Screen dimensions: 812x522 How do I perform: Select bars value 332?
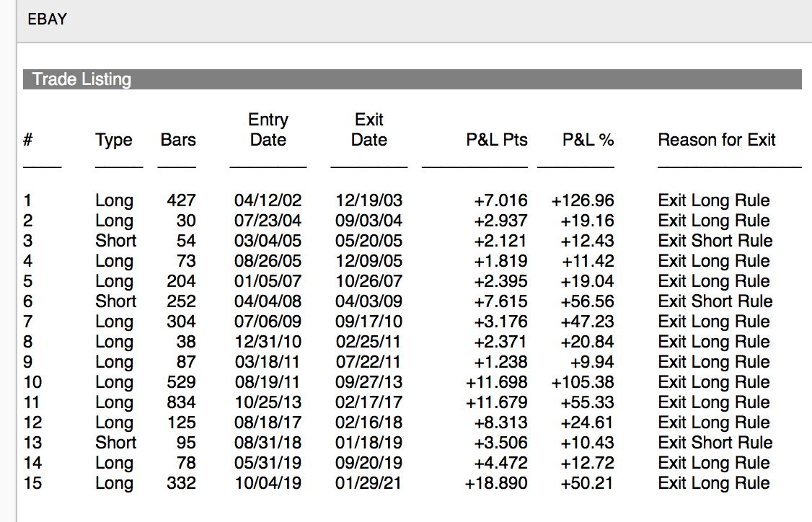click(181, 483)
